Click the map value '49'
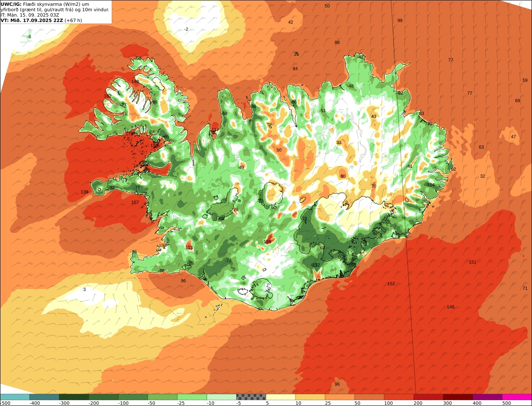The height and width of the screenshot is (406, 532). coord(241,168)
